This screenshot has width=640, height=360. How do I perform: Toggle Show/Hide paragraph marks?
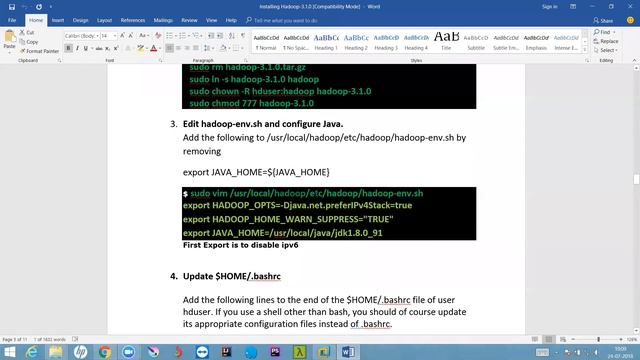coord(243,36)
